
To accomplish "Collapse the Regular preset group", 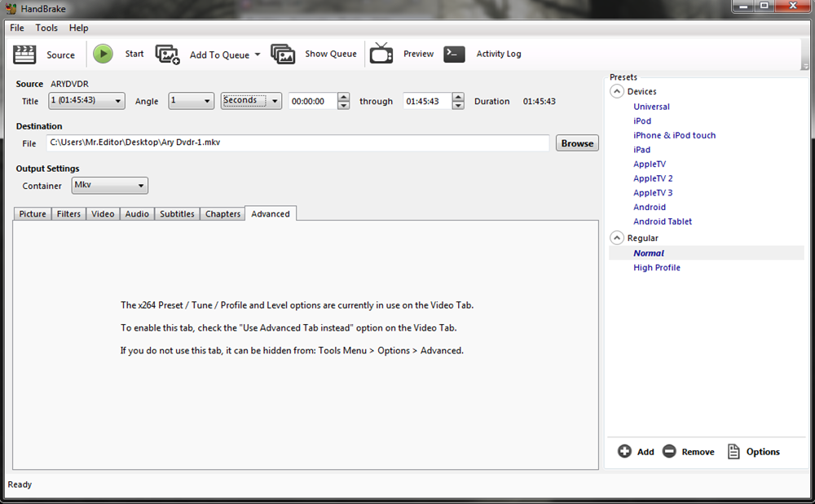I will tap(616, 238).
